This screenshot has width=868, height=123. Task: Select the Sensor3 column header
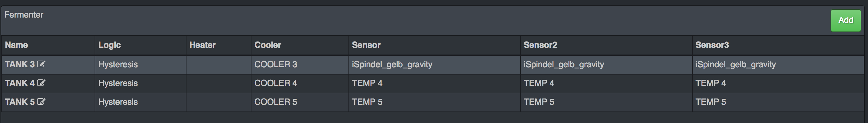[x=712, y=45]
